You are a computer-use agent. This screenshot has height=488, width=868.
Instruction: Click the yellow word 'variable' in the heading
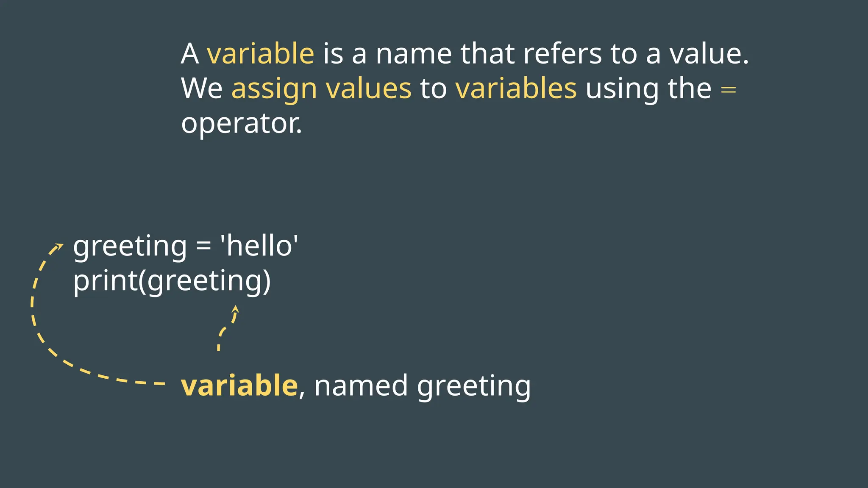(260, 53)
